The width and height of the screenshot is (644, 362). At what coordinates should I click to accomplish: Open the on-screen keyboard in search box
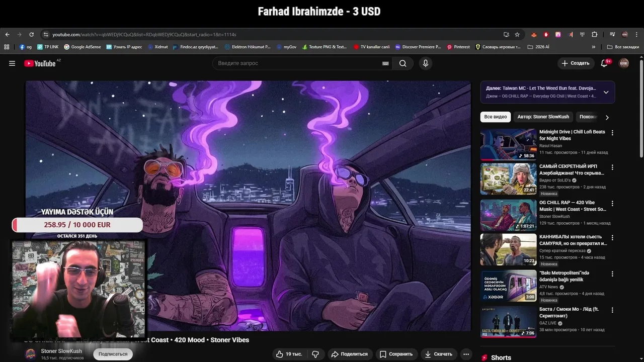point(385,63)
